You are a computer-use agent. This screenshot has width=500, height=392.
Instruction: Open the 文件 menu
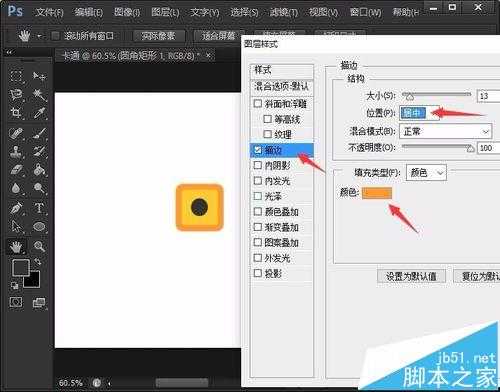(49, 12)
